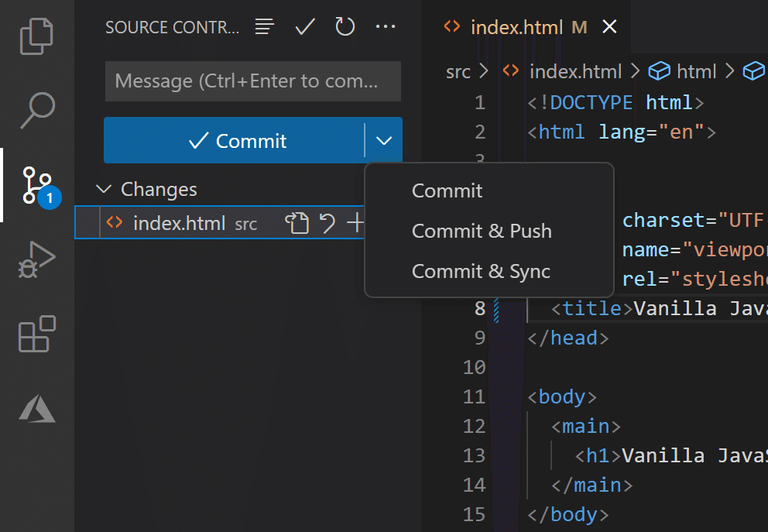
Task: Open the Search view icon
Action: pos(37,110)
